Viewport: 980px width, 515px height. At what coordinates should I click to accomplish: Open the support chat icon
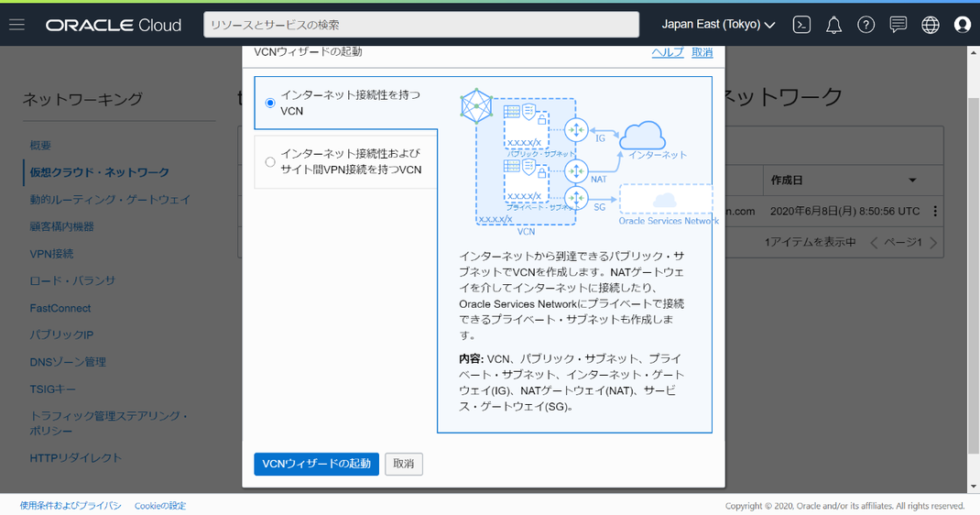898,25
